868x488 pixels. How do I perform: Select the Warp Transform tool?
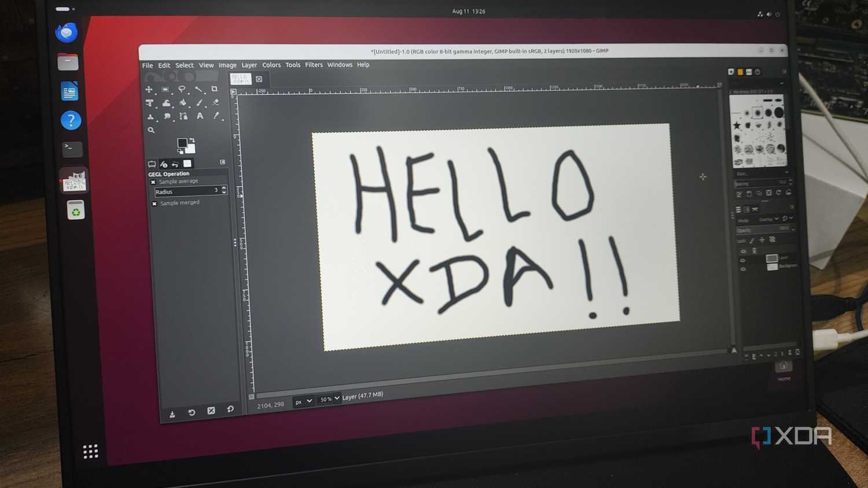pyautogui.click(x=167, y=103)
